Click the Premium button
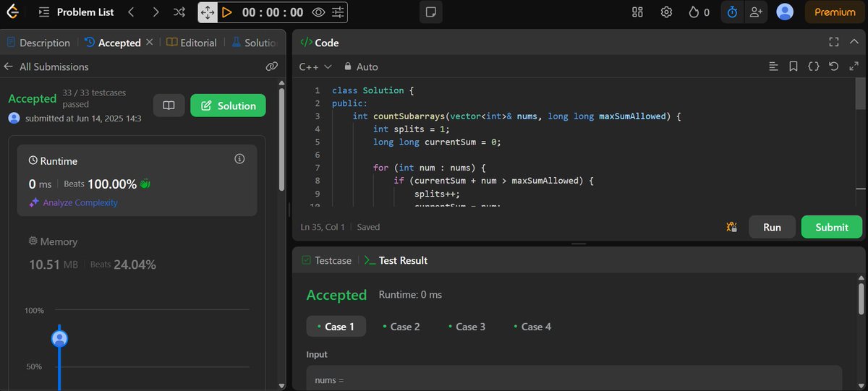868x391 pixels. [x=835, y=12]
